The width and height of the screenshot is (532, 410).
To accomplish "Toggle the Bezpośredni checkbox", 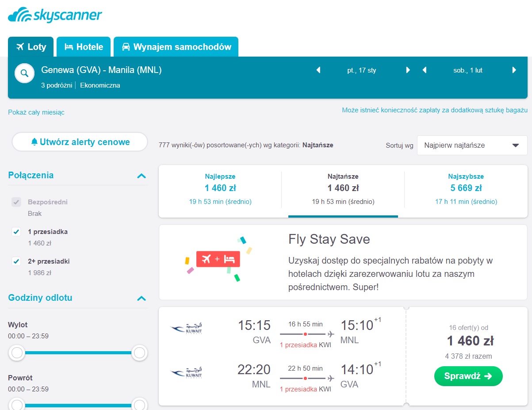I will [x=16, y=202].
